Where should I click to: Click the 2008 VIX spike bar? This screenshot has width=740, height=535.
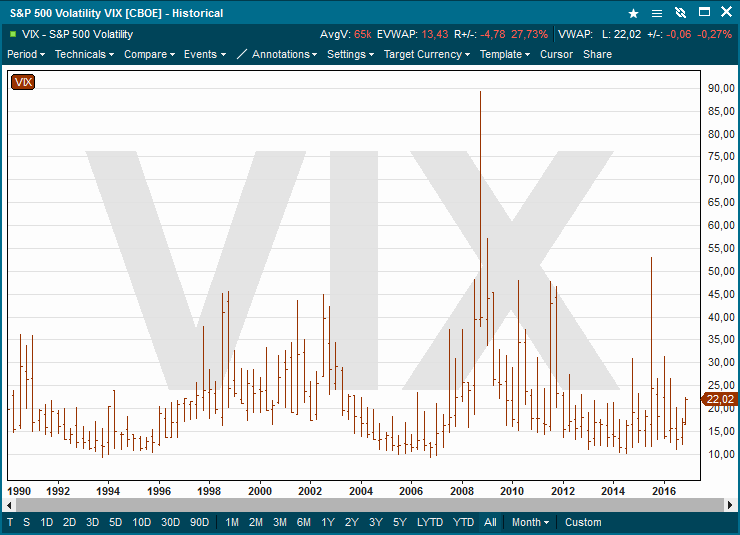480,209
